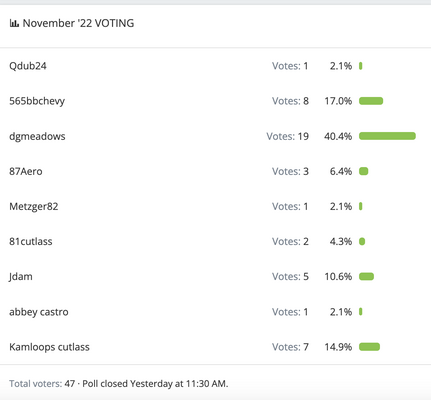Select the dgmeadows poll option name
Screen dimensions: 431x400
point(37,136)
